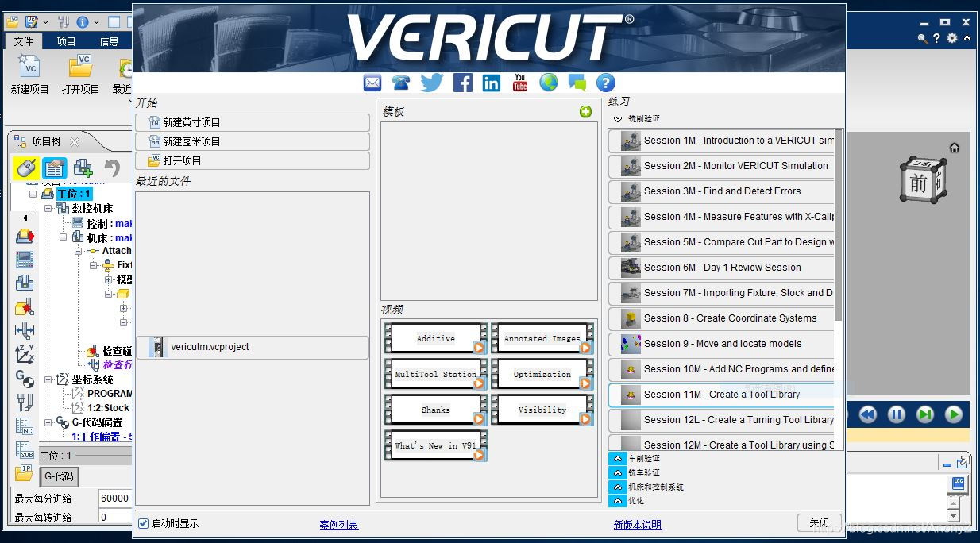
Task: Close the 项目树 panel tab
Action: click(75, 142)
